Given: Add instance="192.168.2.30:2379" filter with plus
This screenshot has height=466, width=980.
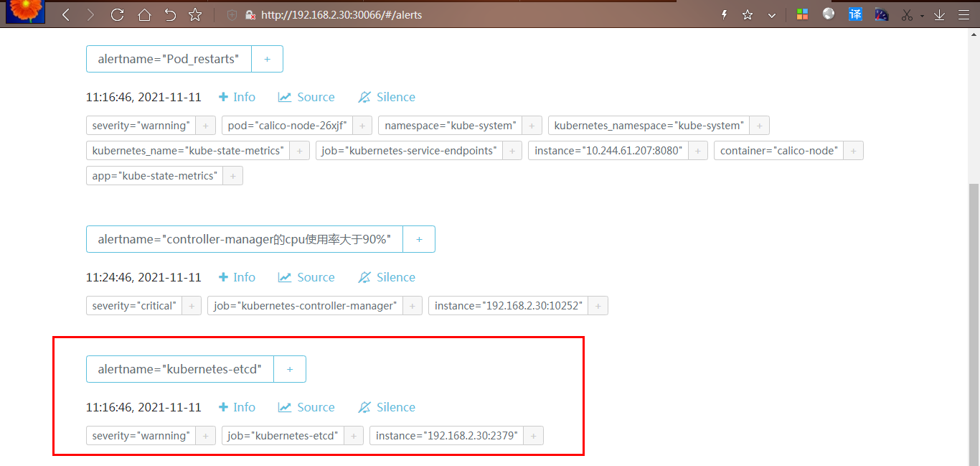Looking at the screenshot, I should pos(534,436).
